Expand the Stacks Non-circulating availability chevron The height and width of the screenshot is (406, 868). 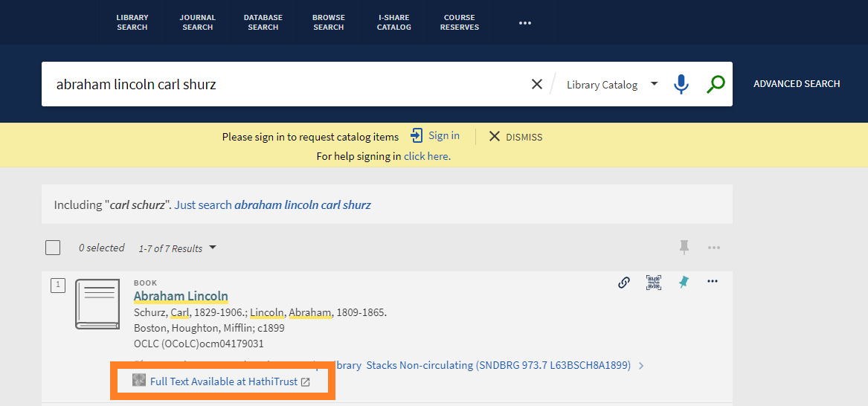coord(641,366)
